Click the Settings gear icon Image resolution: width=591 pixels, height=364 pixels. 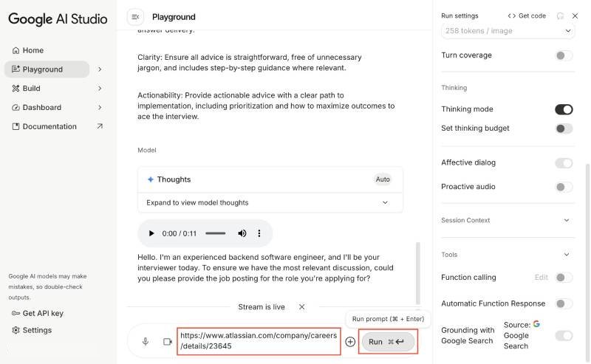tap(16, 330)
